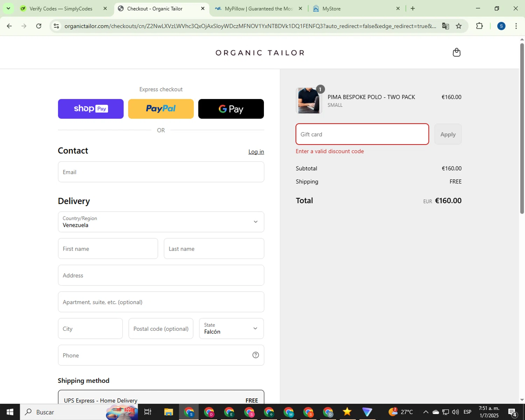Click 'Enter a valid discount code' message
Image resolution: width=525 pixels, height=420 pixels.
pos(330,151)
